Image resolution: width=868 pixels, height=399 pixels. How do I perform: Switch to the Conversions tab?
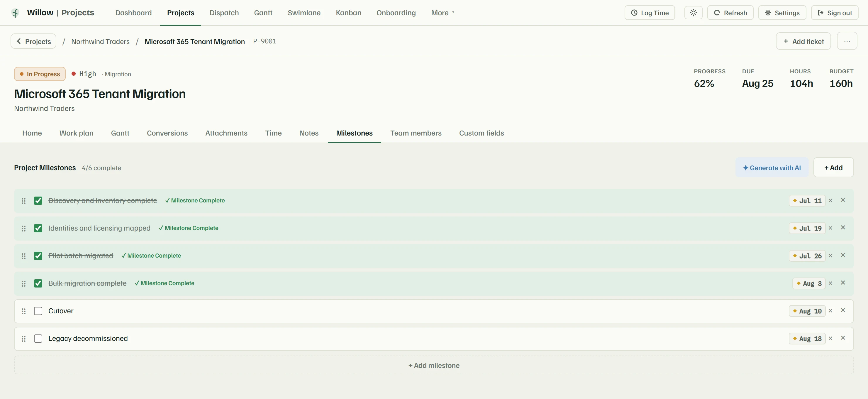pos(167,133)
